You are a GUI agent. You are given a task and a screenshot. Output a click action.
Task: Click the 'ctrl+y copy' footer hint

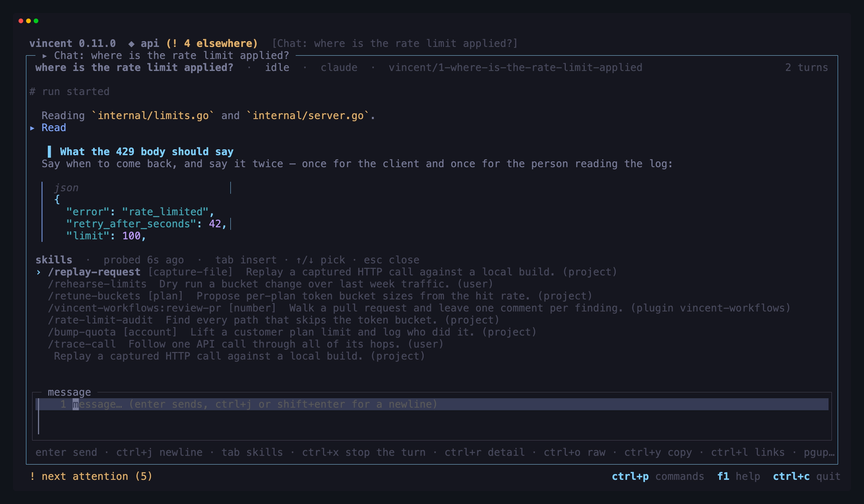[658, 452]
